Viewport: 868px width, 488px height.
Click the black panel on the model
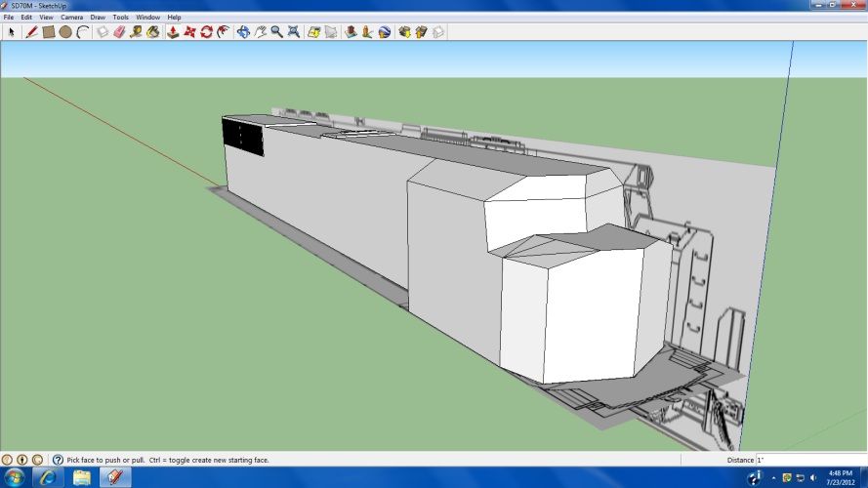click(x=243, y=136)
